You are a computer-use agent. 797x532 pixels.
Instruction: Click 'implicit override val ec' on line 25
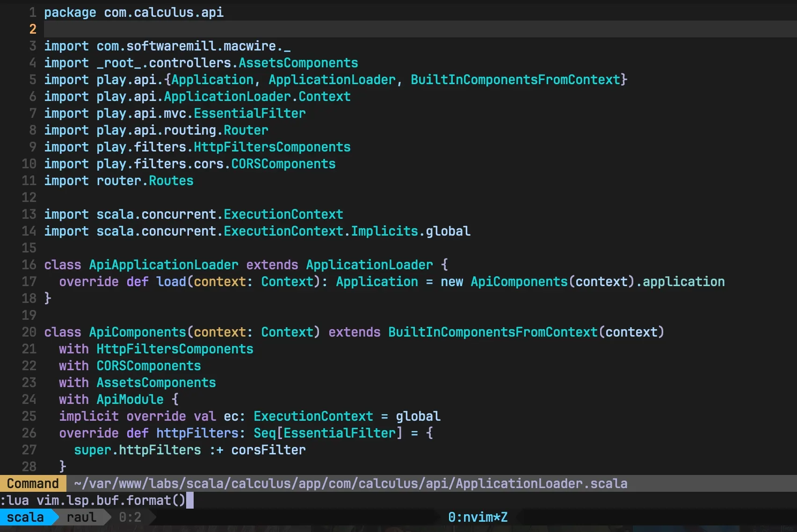149,416
